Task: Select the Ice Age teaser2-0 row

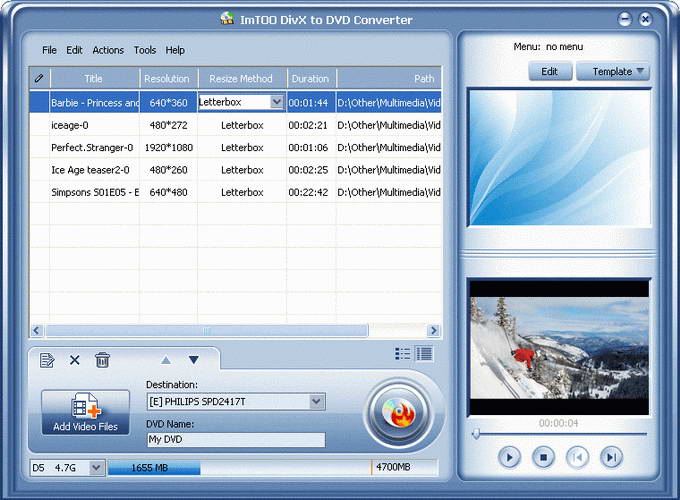Action: [x=236, y=170]
